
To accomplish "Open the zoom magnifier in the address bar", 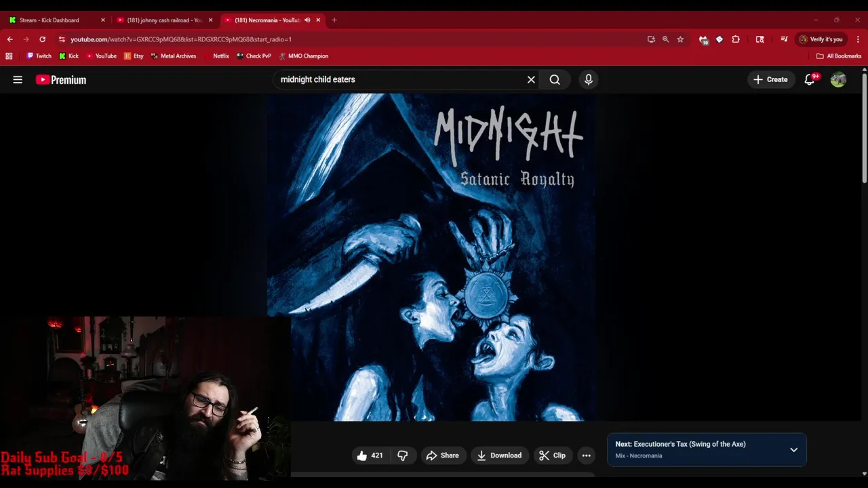I will [666, 39].
